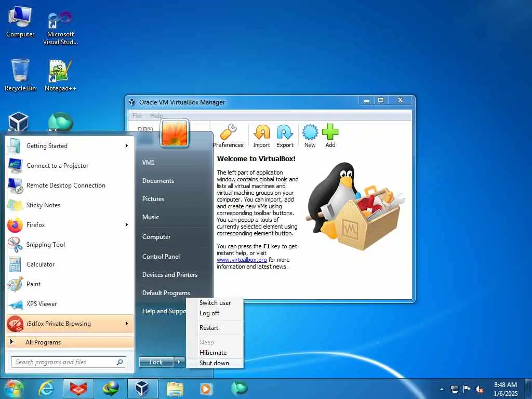This screenshot has width=532, height=399.
Task: Open Documents from the Start menu
Action: coord(158,181)
